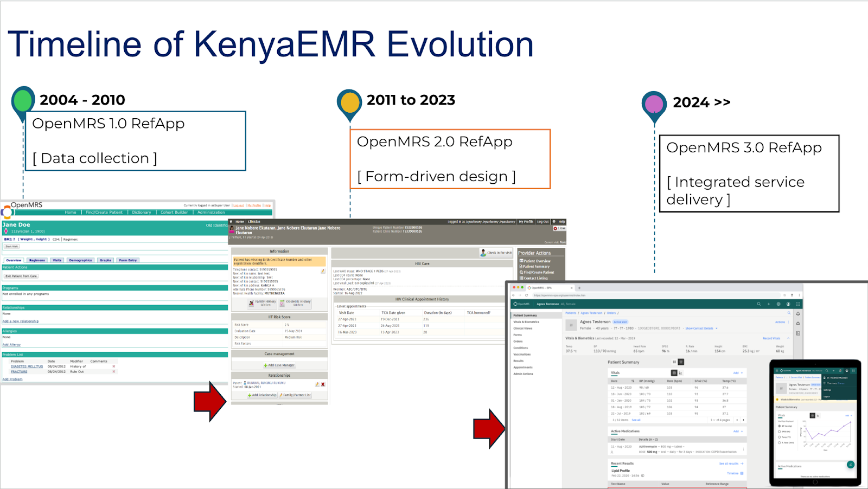Open Find/Create Patient in OpenMRS 1.0 menu
Viewport: 868px width, 489px height.
(x=104, y=213)
